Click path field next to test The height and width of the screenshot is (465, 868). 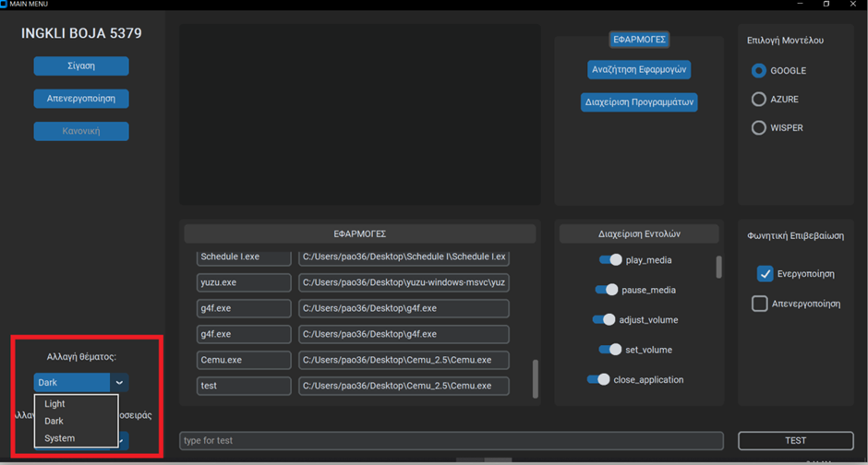tap(404, 386)
